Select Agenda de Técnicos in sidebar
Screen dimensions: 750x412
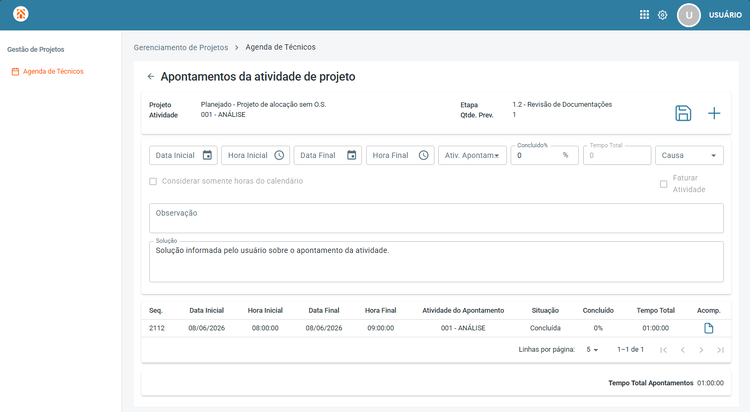(53, 71)
